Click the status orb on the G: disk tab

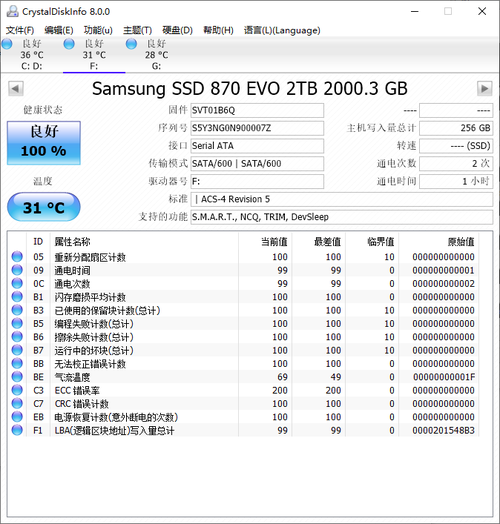[131, 44]
